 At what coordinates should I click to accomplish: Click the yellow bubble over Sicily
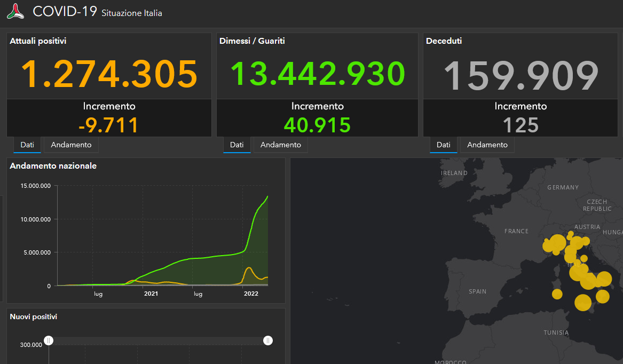click(x=583, y=303)
